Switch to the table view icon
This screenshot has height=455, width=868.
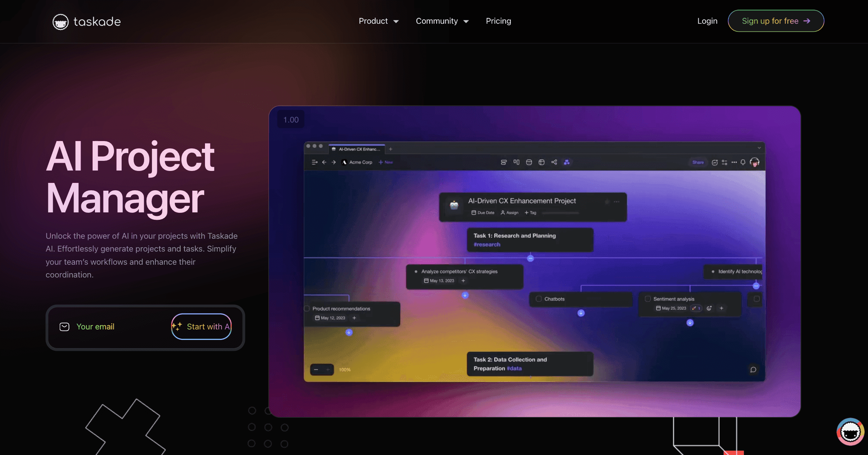542,162
